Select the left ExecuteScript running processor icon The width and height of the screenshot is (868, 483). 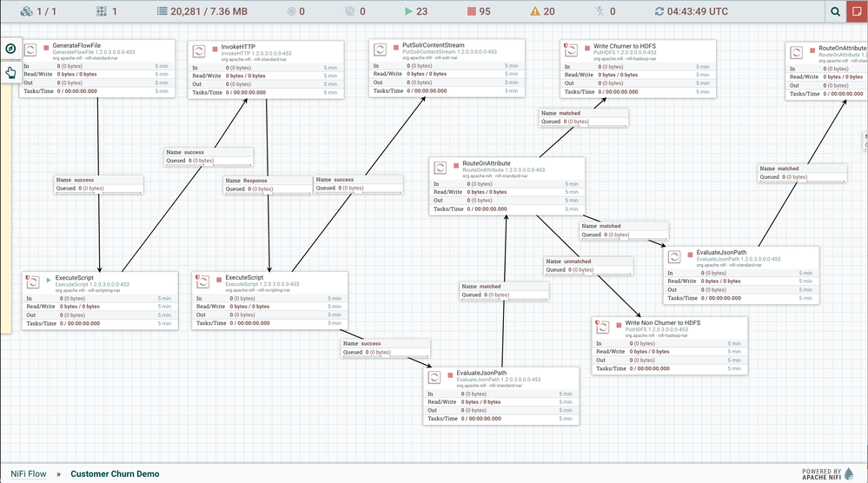[x=33, y=282]
